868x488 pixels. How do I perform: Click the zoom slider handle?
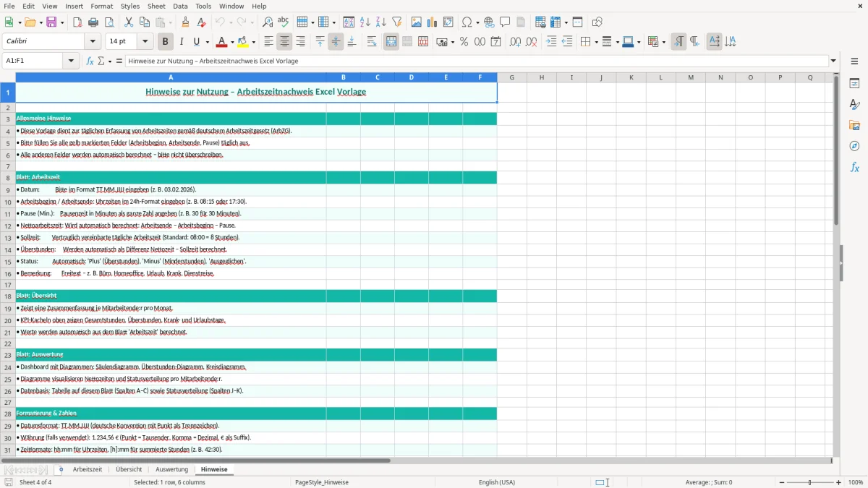tap(810, 482)
